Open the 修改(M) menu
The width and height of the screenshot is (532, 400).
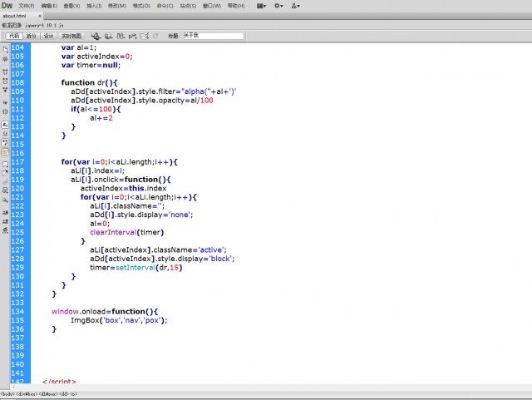pyautogui.click(x=116, y=6)
